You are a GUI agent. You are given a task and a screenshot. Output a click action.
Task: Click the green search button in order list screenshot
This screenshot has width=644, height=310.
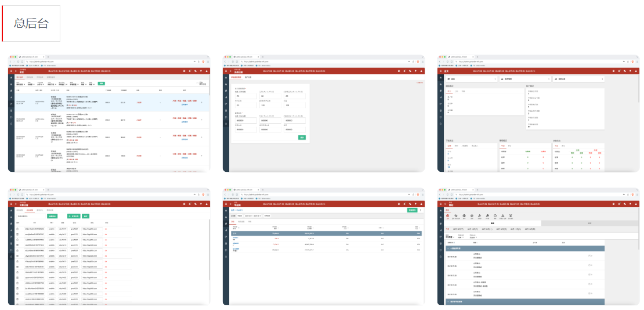click(101, 84)
